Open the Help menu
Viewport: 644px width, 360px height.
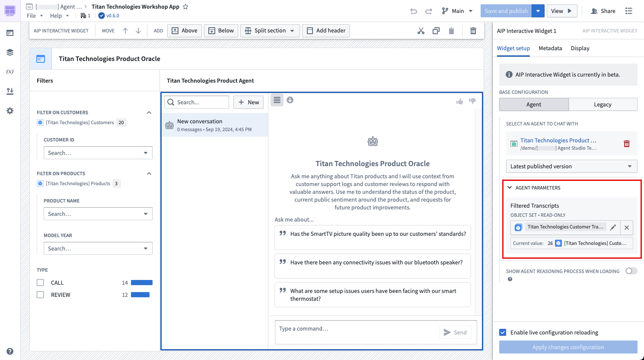pyautogui.click(x=59, y=16)
